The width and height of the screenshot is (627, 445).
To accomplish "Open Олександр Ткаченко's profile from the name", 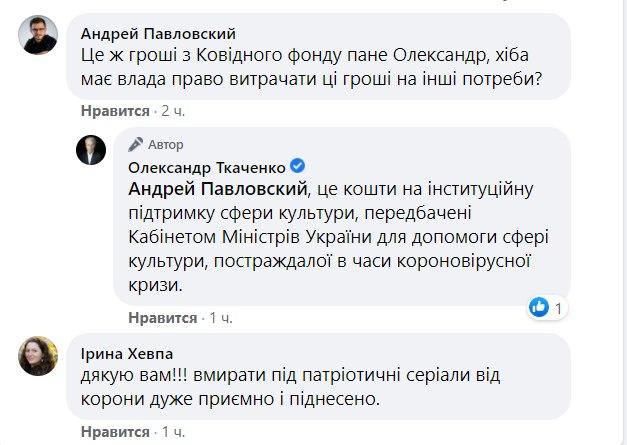I will point(206,165).
